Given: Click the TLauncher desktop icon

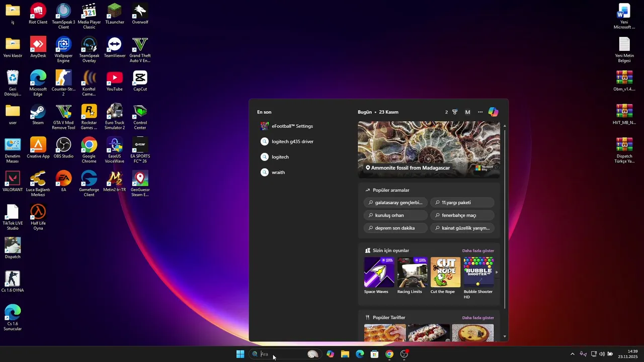Looking at the screenshot, I should pos(115,14).
